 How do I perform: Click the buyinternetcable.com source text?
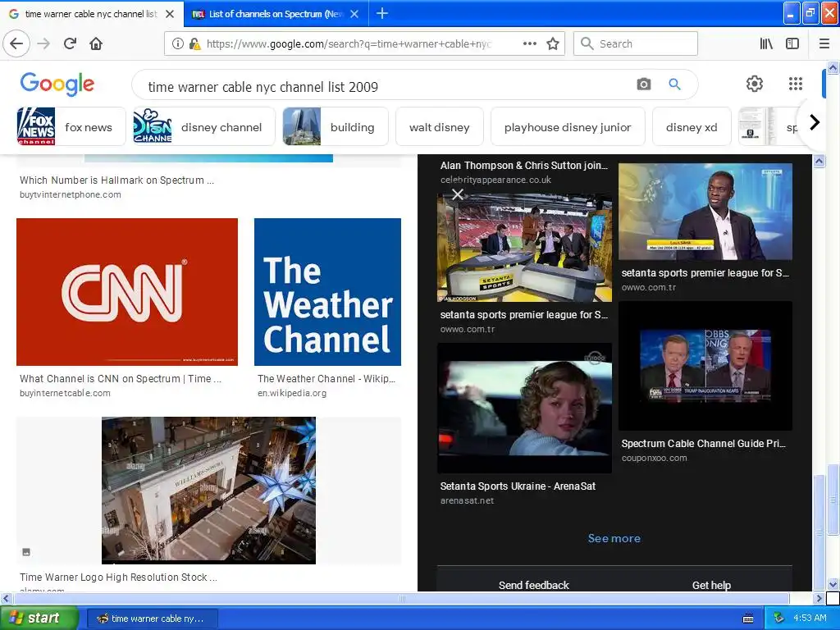tap(65, 393)
